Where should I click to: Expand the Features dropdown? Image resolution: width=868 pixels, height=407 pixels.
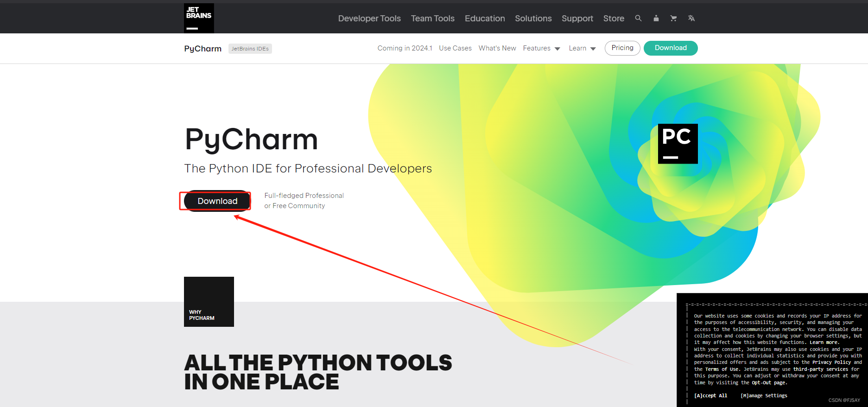541,48
